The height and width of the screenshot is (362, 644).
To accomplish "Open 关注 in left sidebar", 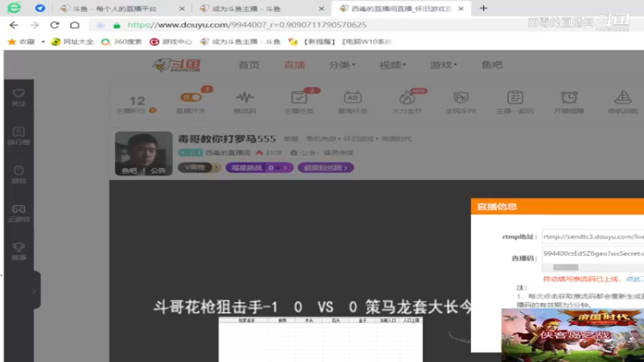I will [x=19, y=97].
